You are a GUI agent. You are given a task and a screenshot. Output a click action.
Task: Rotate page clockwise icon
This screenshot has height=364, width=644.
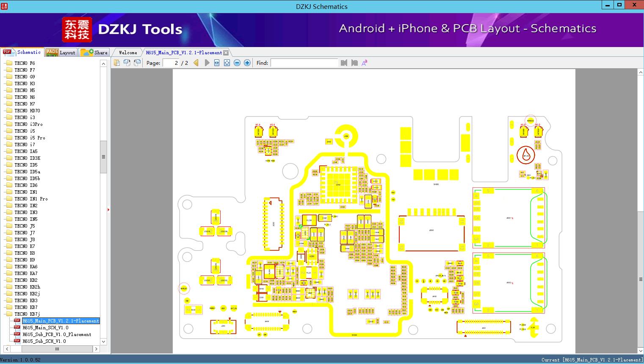pyautogui.click(x=137, y=63)
